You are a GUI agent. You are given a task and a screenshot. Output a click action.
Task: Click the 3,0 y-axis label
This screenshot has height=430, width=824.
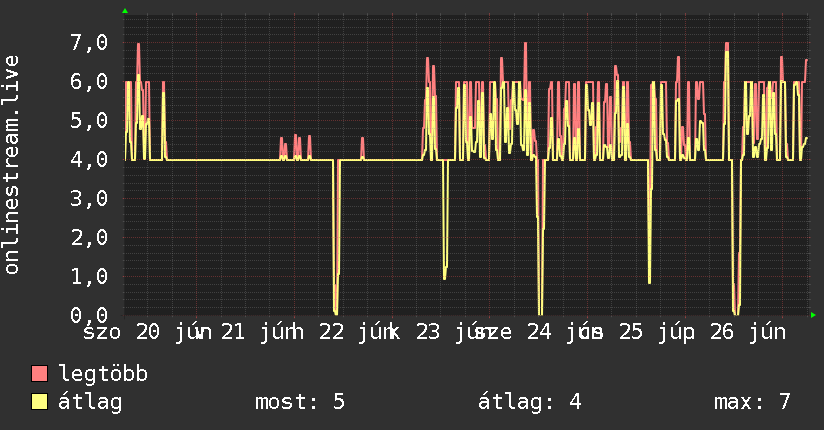pyautogui.click(x=89, y=198)
